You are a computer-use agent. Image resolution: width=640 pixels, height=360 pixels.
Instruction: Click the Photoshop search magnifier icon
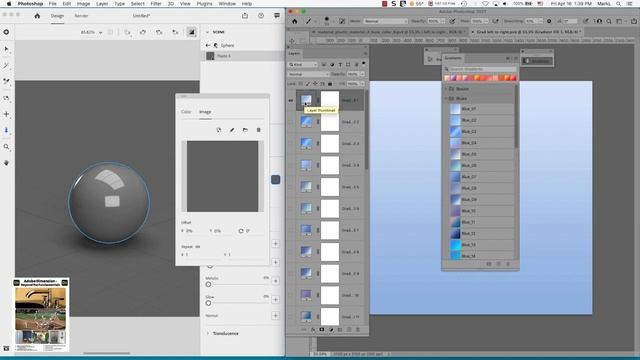[609, 21]
